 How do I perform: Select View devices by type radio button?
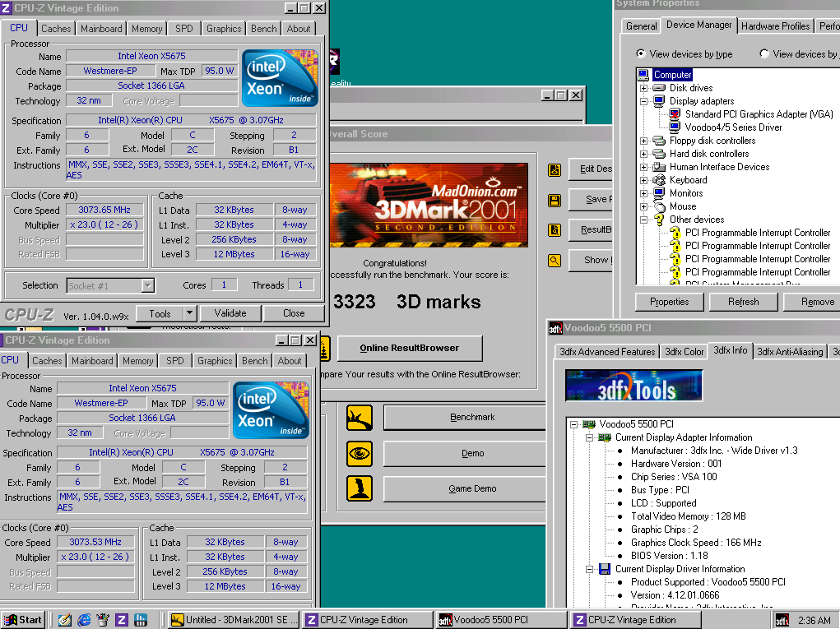coord(641,53)
